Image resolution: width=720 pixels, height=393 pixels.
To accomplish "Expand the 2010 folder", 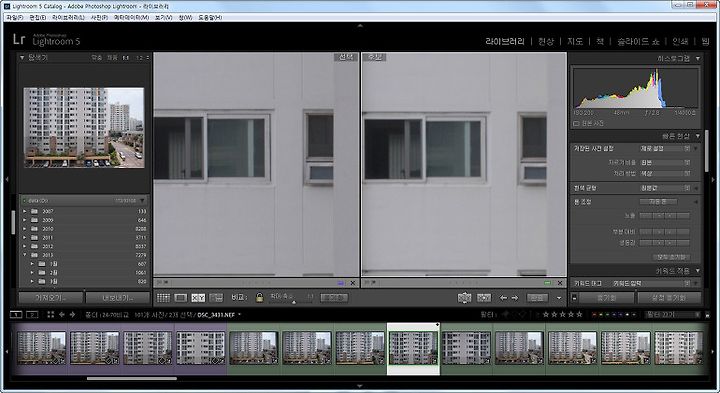I will (x=25, y=229).
